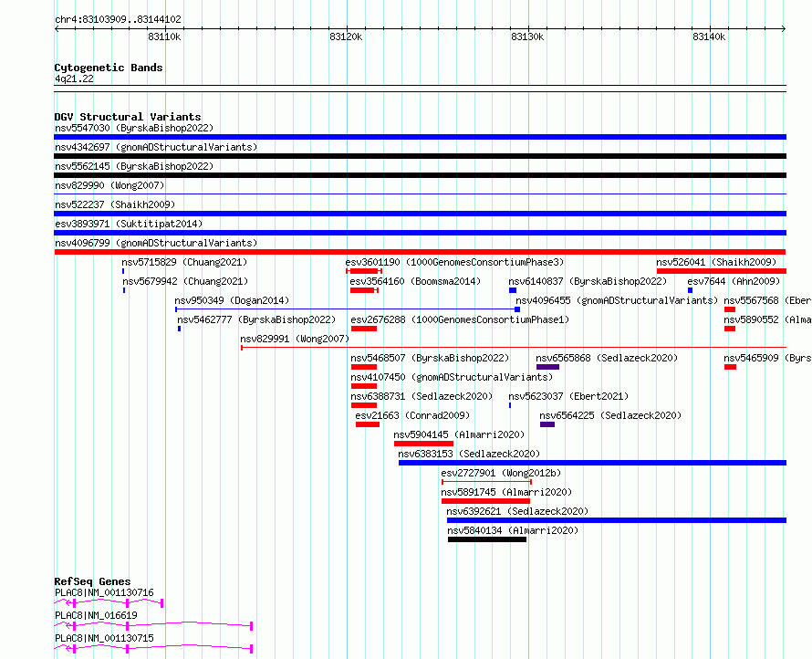Click the red bar under nsv5891745

(x=485, y=501)
